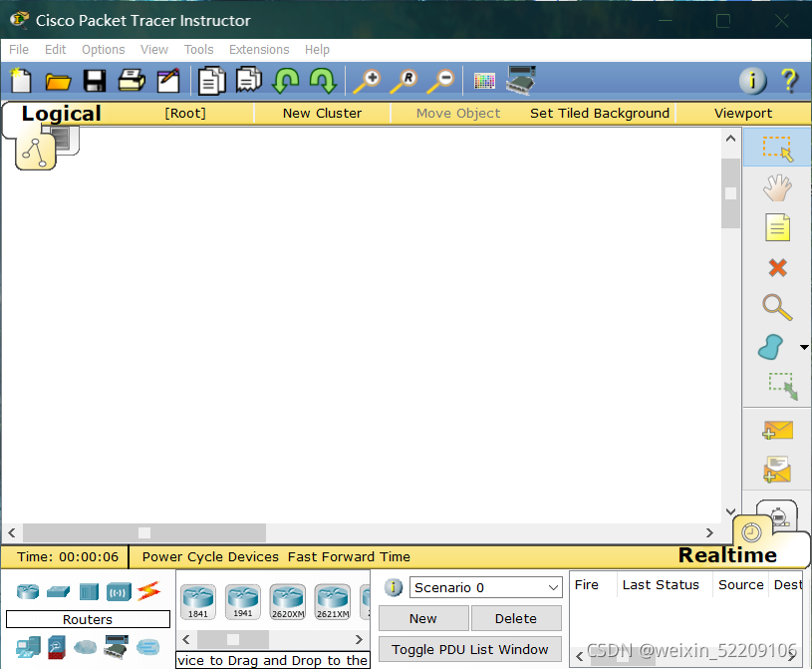The height and width of the screenshot is (669, 812).
Task: Open help with the question mark icon
Action: 789,81
